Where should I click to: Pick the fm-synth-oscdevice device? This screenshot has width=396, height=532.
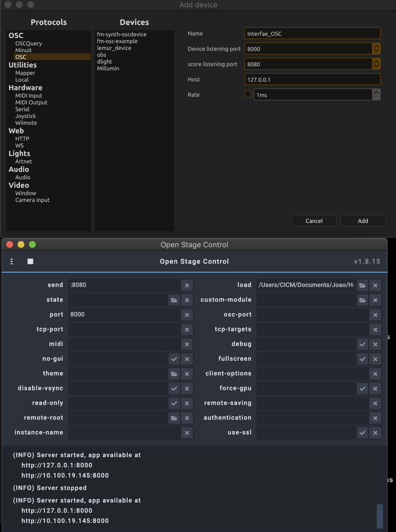point(122,34)
